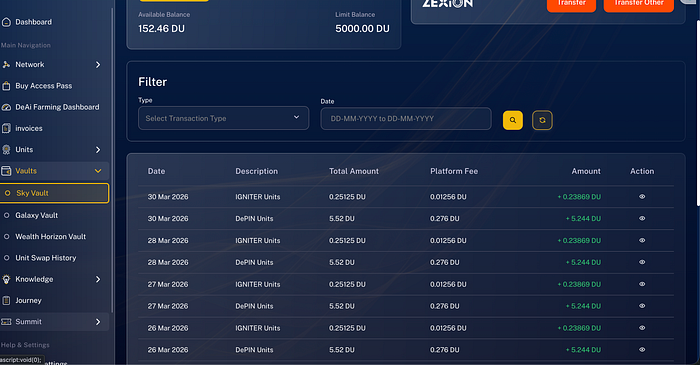This screenshot has height=365, width=700.
Task: Collapse the Vaults submenu chevron
Action: (98, 171)
